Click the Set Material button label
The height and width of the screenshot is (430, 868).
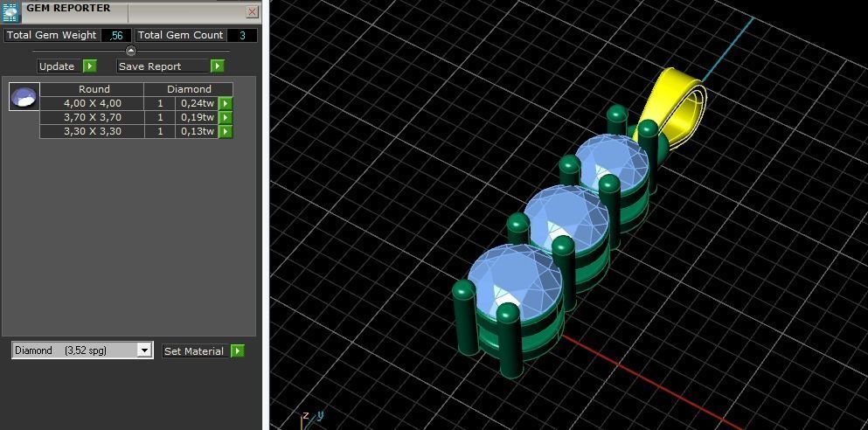194,351
